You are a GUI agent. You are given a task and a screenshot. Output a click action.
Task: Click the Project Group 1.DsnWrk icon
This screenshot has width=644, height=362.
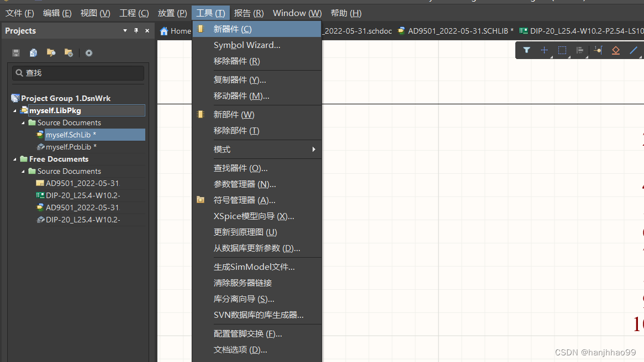coord(15,98)
